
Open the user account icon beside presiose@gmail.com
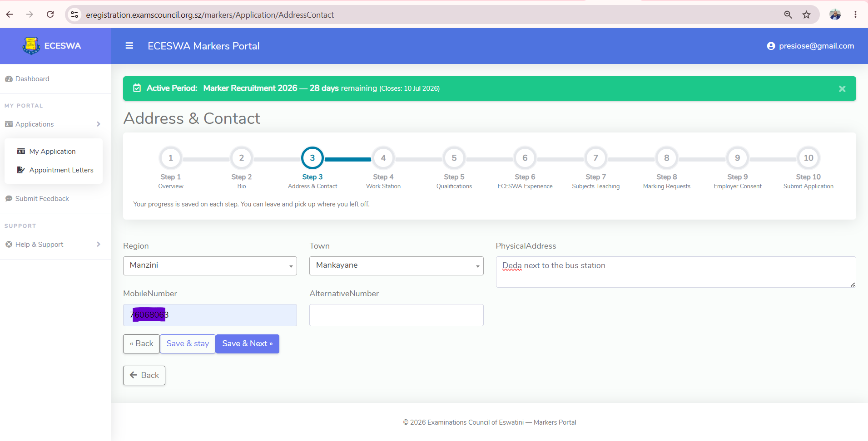771,46
